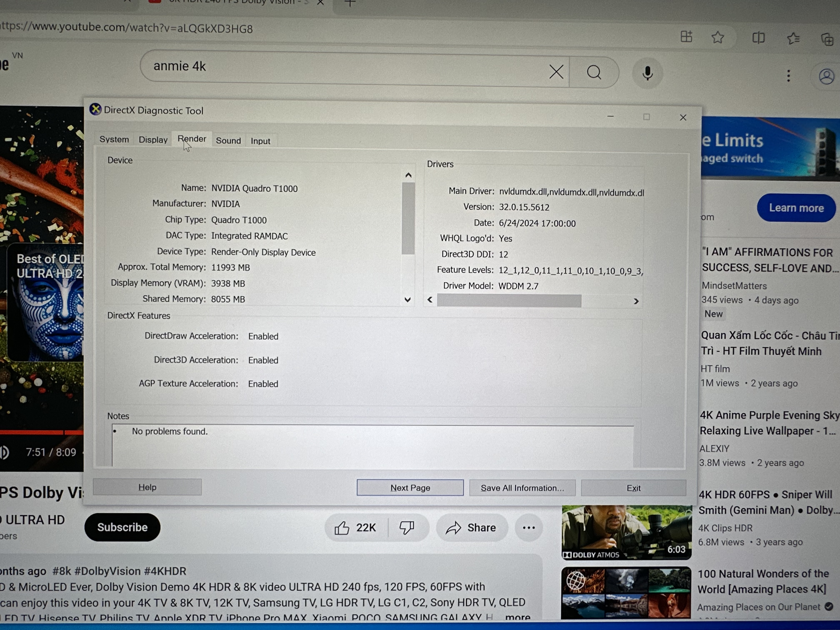Open the Input tab
This screenshot has width=840, height=630.
tap(260, 141)
